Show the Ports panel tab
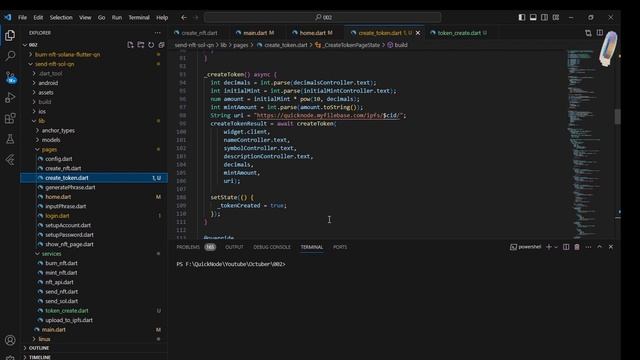 (340, 247)
